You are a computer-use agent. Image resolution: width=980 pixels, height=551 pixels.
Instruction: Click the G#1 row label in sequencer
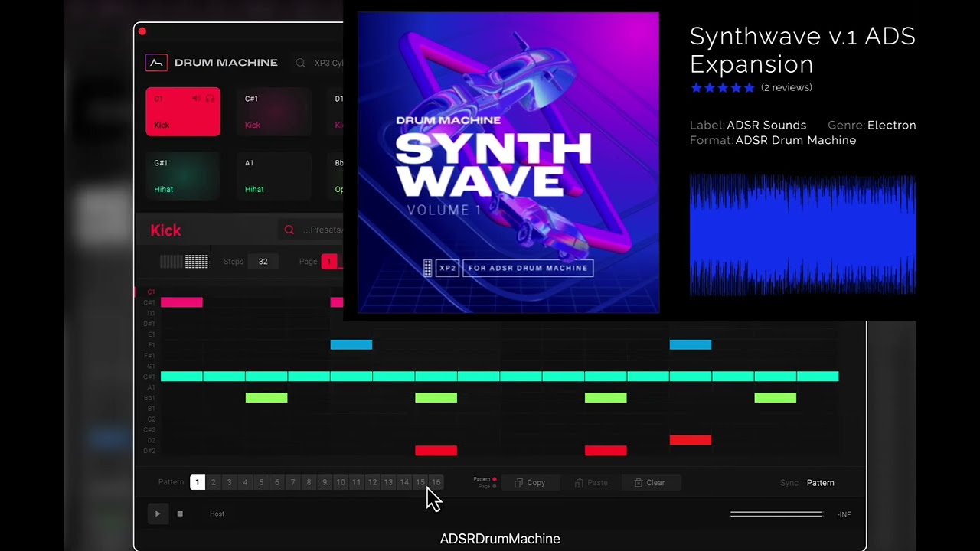point(149,377)
